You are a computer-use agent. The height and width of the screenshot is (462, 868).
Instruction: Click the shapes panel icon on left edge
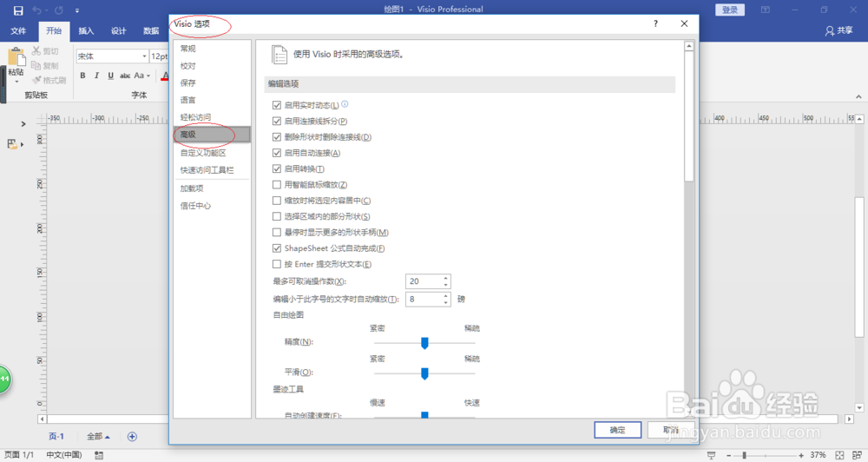[12, 144]
